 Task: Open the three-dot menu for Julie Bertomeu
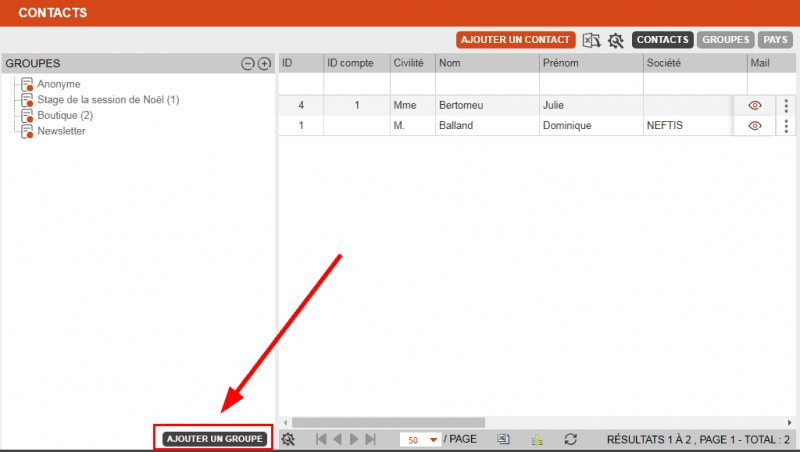[x=786, y=105]
